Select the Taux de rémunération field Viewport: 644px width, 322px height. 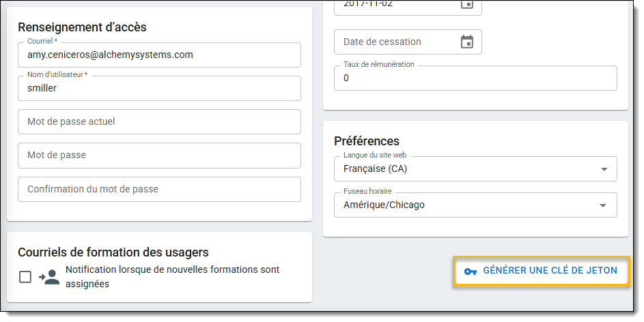(475, 78)
